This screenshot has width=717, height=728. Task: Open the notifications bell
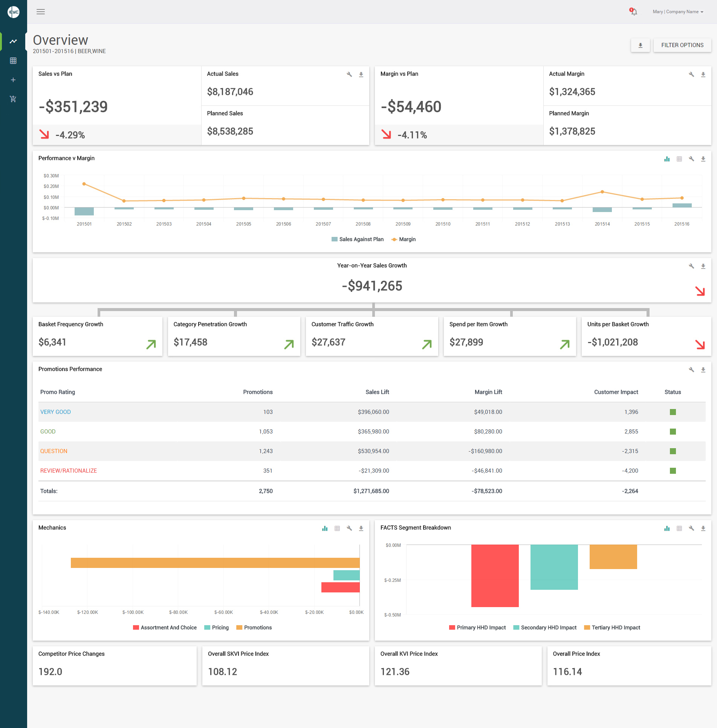(x=634, y=12)
